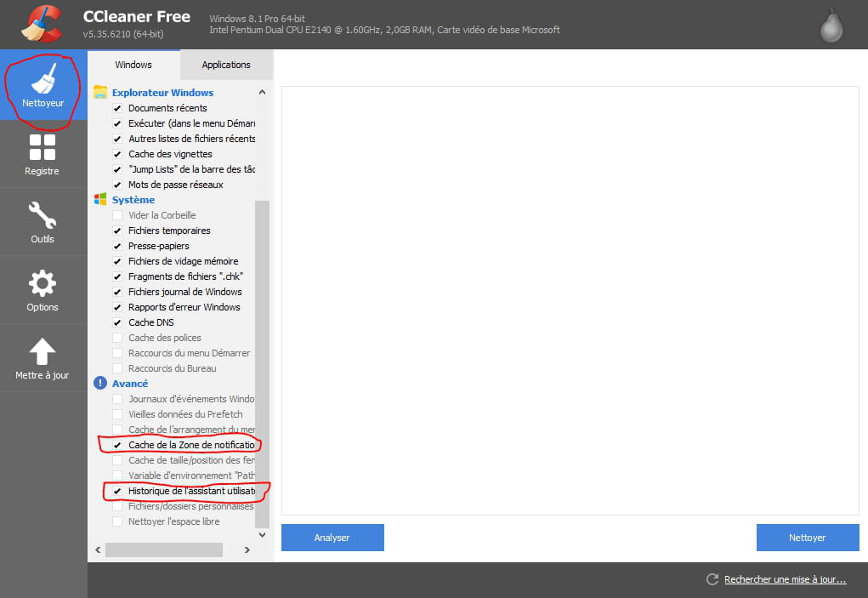Uncheck Cache des vignettes
The height and width of the screenshot is (598, 868).
[117, 154]
